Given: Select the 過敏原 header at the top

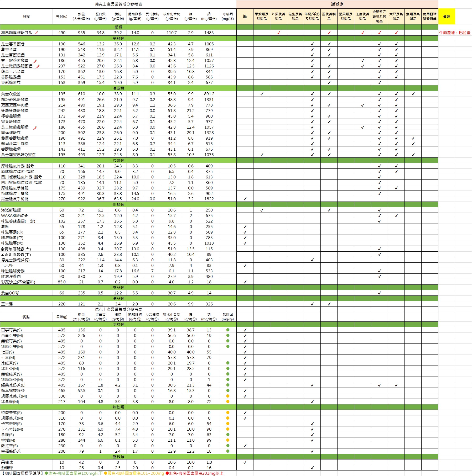Looking at the screenshot, I should point(337,4).
